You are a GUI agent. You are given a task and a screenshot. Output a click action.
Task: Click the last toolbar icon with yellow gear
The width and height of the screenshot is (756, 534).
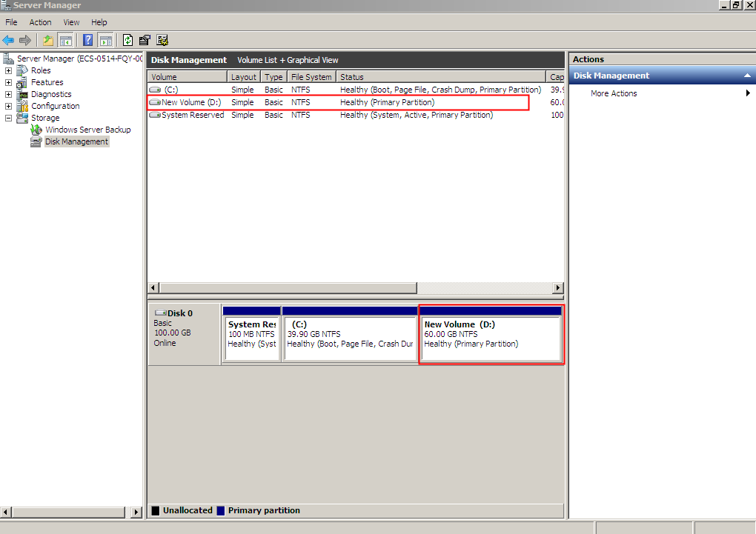pyautogui.click(x=162, y=40)
